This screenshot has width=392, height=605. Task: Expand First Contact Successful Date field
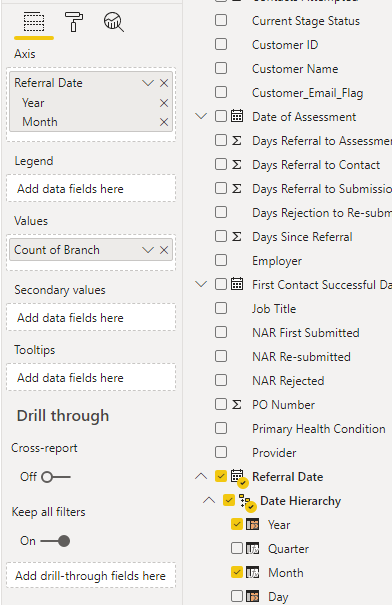201,284
